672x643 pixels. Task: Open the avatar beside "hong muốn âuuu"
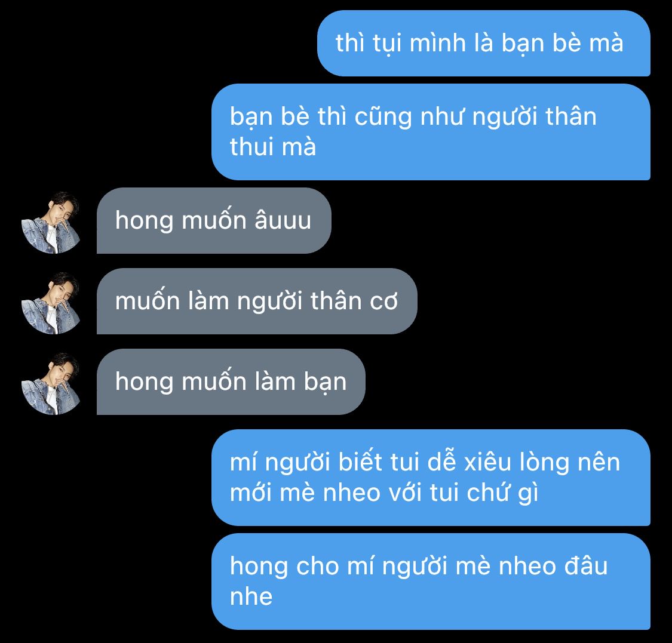click(x=51, y=222)
